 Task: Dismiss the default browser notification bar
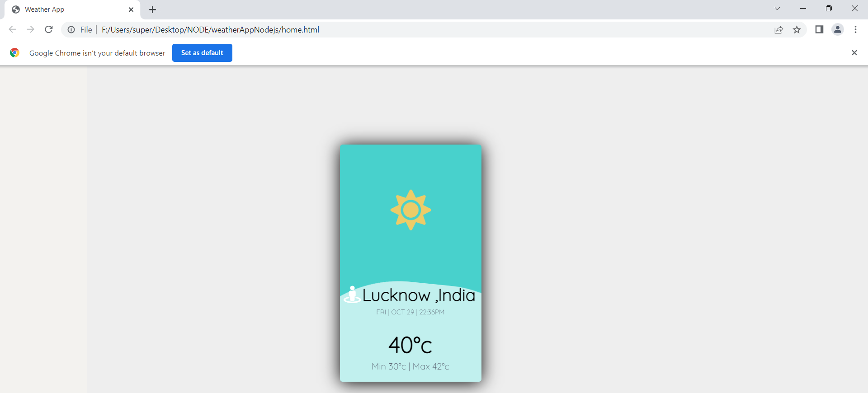(854, 53)
